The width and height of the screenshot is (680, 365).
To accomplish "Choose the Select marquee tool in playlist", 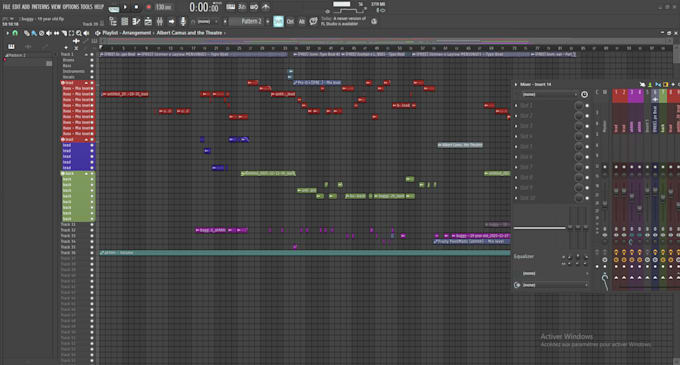I will point(72,33).
